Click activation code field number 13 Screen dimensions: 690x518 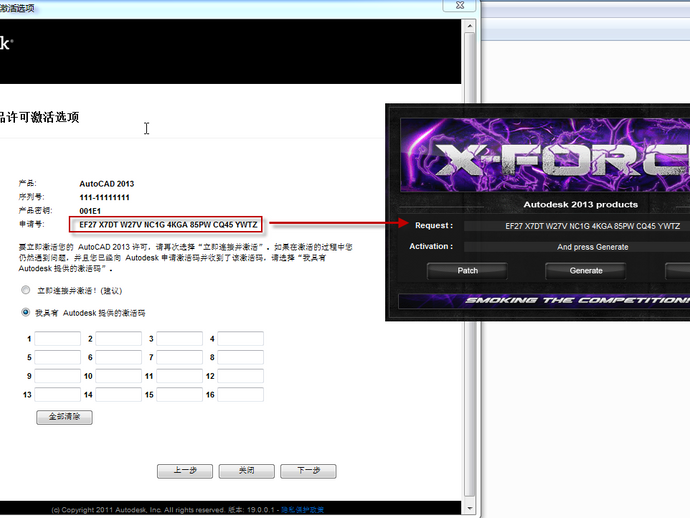pyautogui.click(x=58, y=395)
